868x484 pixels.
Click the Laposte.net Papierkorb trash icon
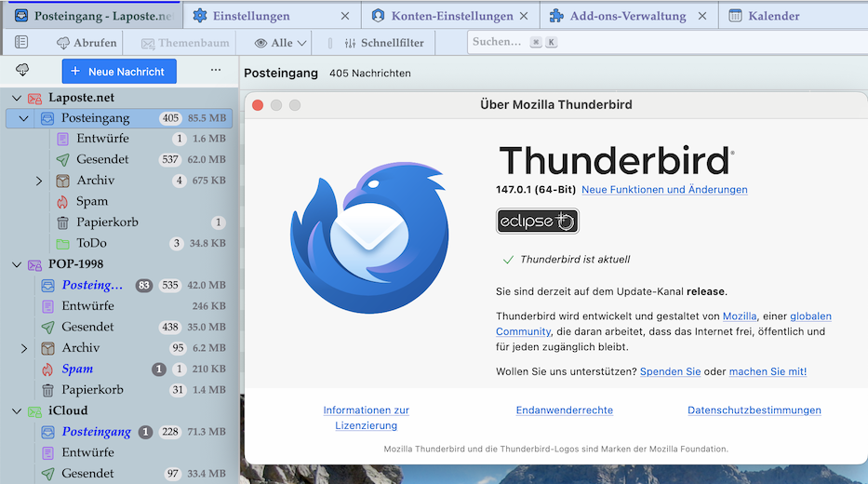62,223
